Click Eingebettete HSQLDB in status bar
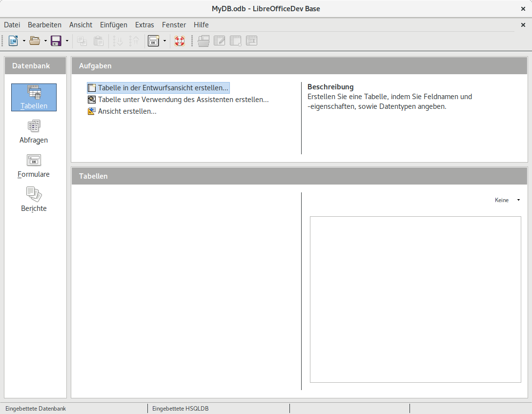 [x=180, y=409]
